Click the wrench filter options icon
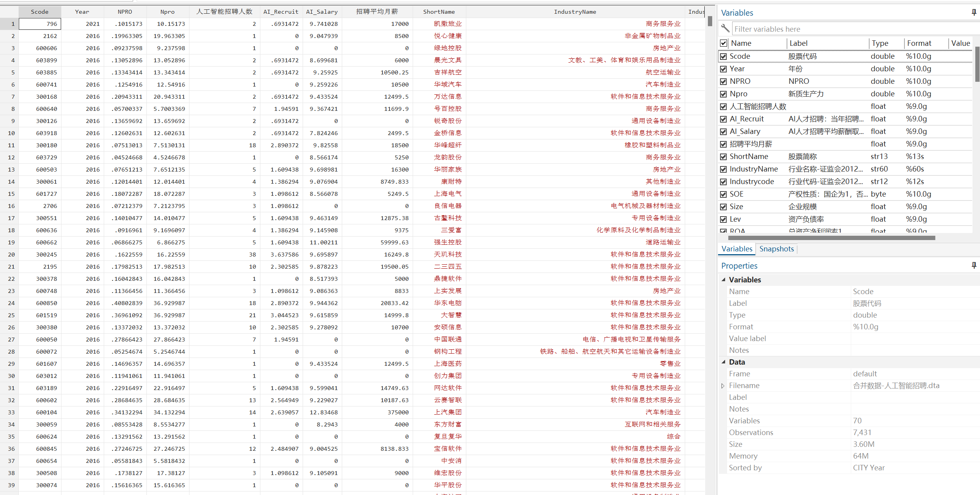Screen dimensions: 980x495 (x=725, y=28)
